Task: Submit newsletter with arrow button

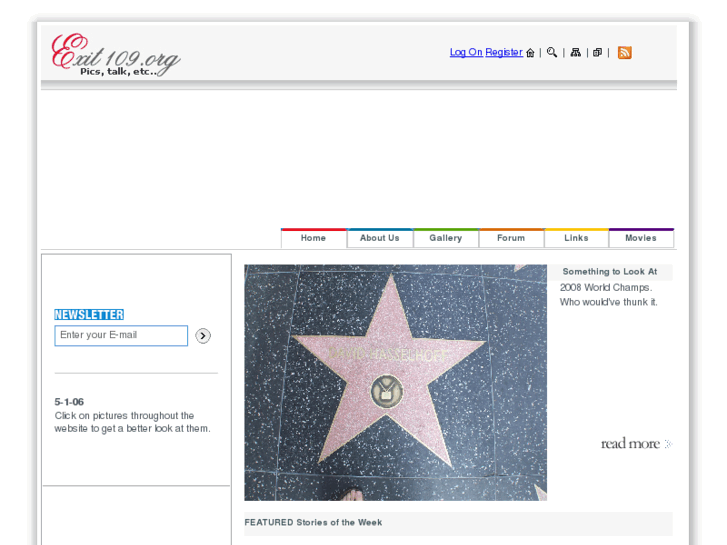Action: click(x=203, y=335)
